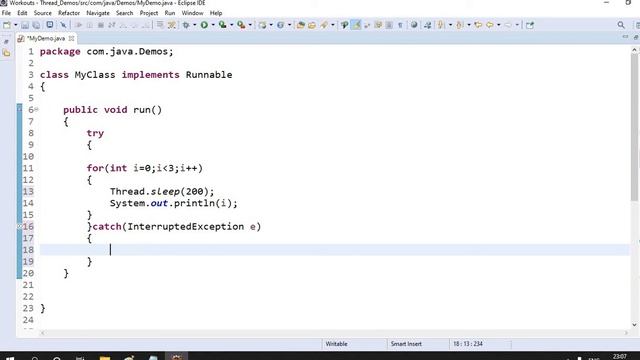Expand the Coverage dropdown arrow
The width and height of the screenshot is (640, 360).
click(231, 25)
